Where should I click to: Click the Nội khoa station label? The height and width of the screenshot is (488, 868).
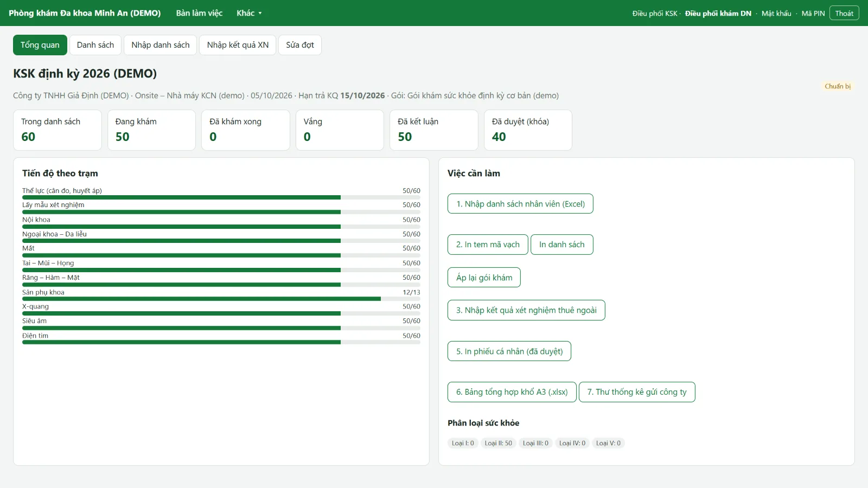pos(36,220)
